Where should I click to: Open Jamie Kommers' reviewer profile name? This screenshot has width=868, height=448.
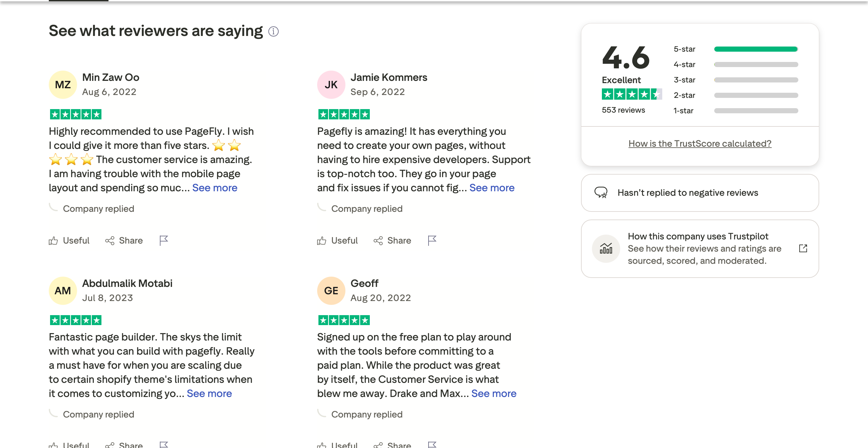tap(388, 77)
